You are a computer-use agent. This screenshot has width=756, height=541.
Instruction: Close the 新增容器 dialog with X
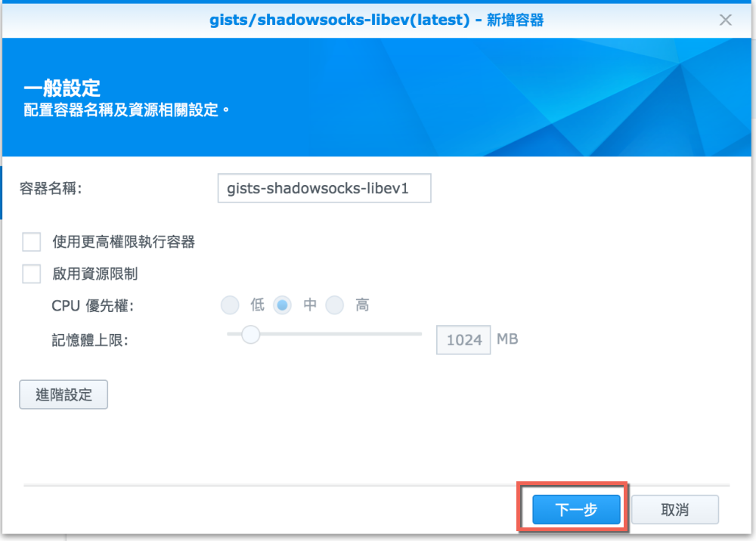coord(725,20)
